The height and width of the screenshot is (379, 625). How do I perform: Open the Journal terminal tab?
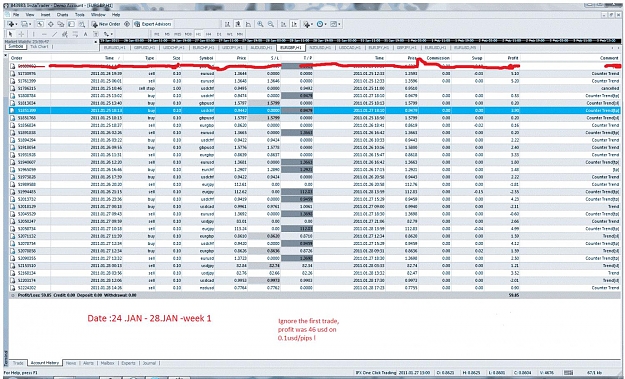click(x=149, y=363)
